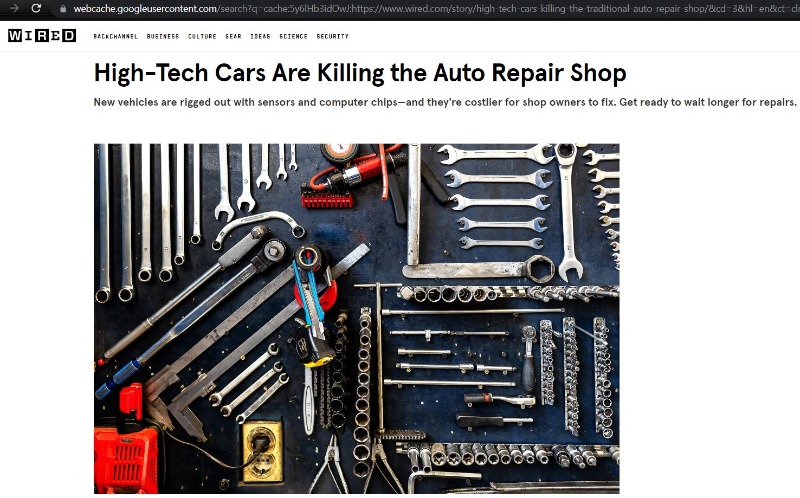The height and width of the screenshot is (498, 800).
Task: Click the browser forward arrow
Action: click(14, 8)
